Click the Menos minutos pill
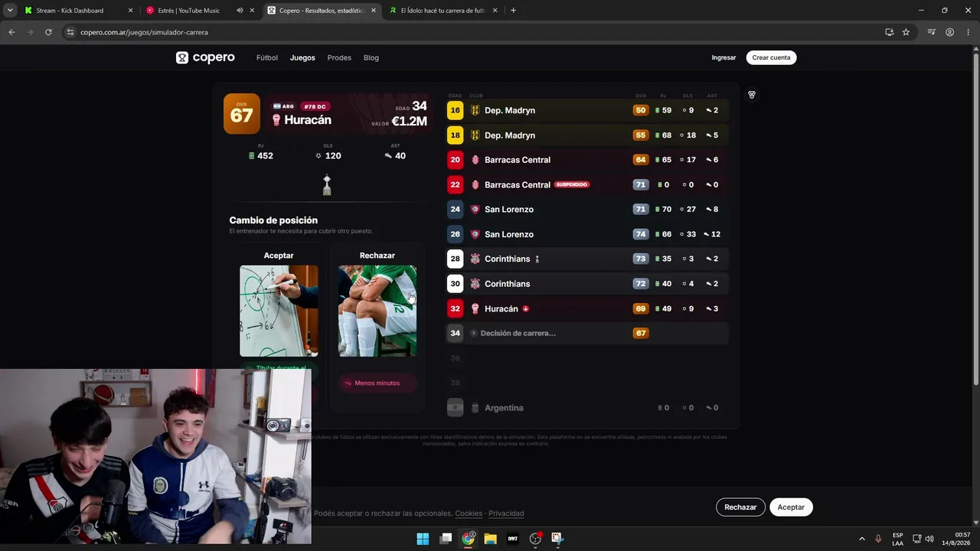The width and height of the screenshot is (980, 551). click(x=377, y=383)
